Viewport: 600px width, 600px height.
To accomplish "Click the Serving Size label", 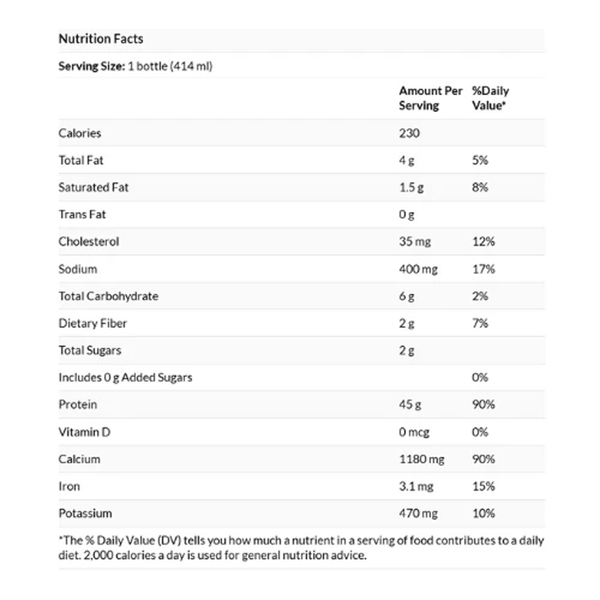I will pos(92,66).
